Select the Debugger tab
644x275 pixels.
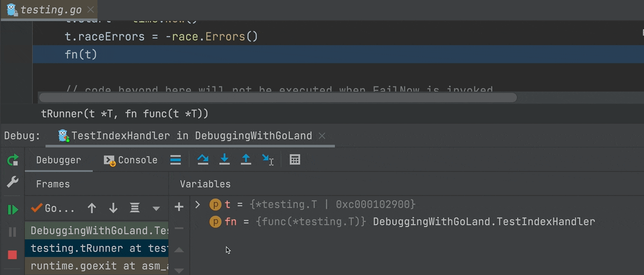(x=58, y=160)
